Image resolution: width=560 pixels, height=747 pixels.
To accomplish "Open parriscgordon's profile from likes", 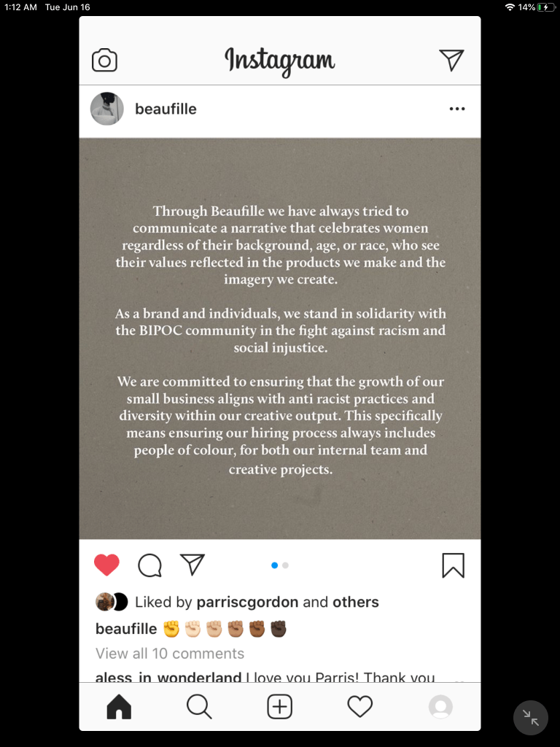I will [x=247, y=603].
